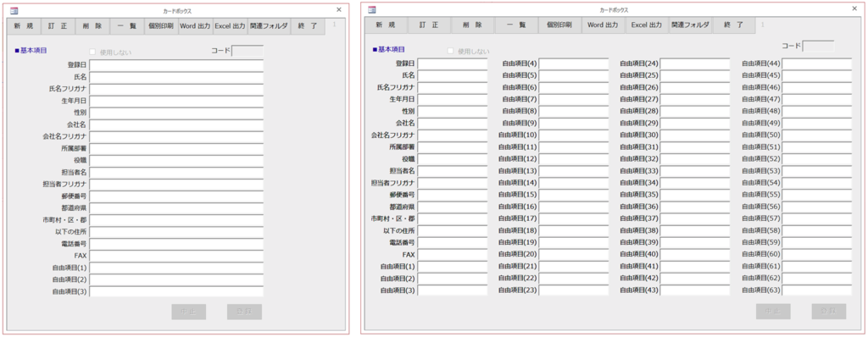
Task: Click 新規 button in left window
Action: tap(24, 26)
